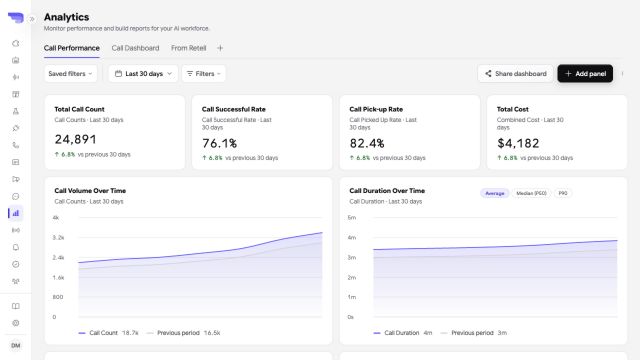The image size is (640, 360).
Task: Open the DM user avatar
Action: click(16, 346)
